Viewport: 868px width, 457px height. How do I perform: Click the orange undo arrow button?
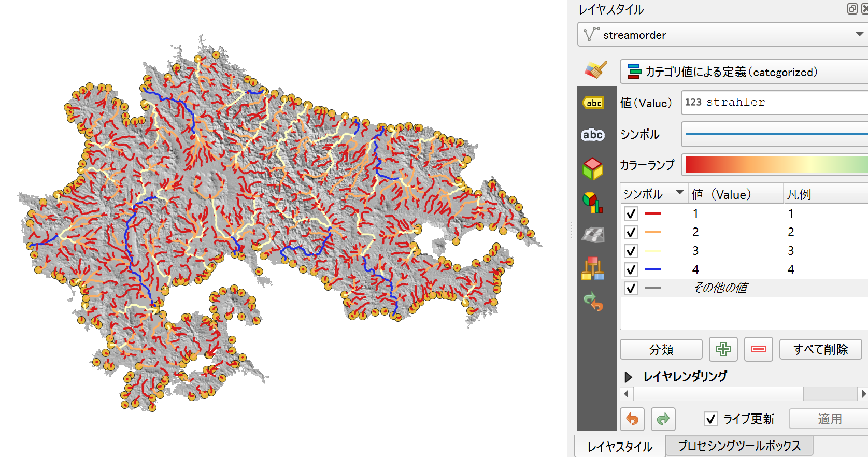[x=632, y=419]
